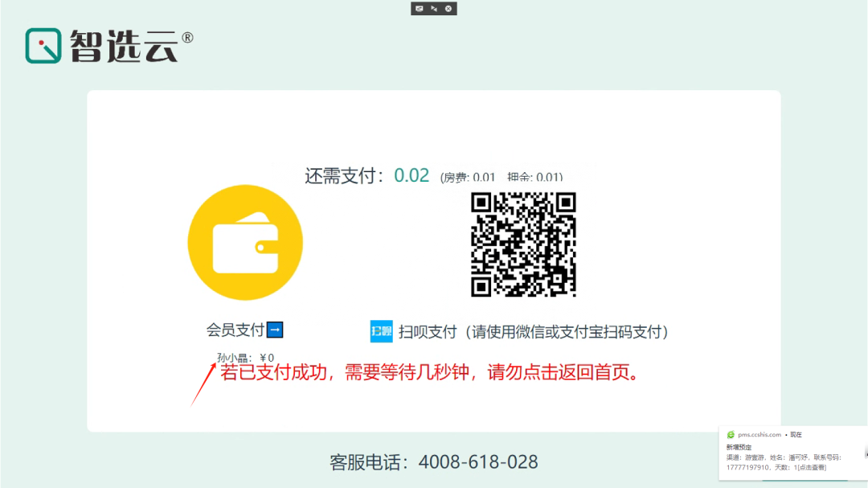
Task: Click the green browser icon in the notification
Action: [731, 435]
